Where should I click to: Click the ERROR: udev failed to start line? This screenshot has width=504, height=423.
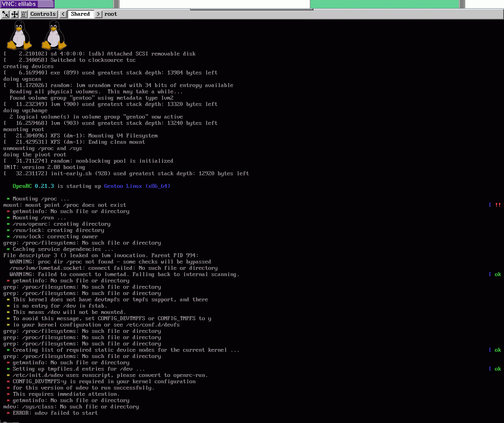click(55, 413)
